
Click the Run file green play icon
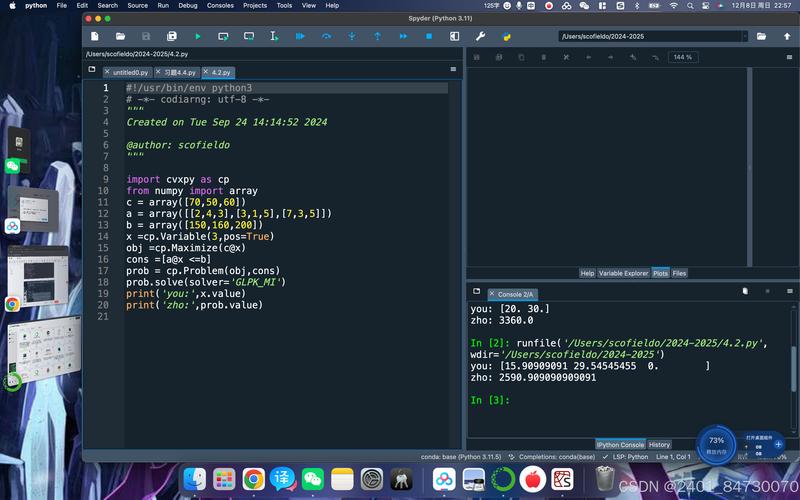pos(197,37)
